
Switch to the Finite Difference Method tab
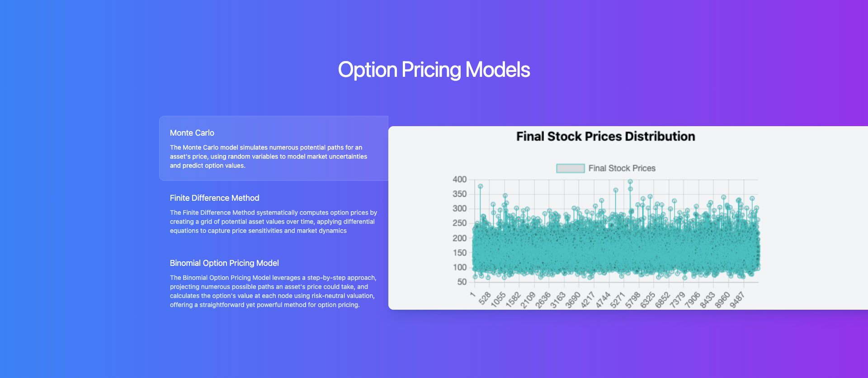[214, 198]
